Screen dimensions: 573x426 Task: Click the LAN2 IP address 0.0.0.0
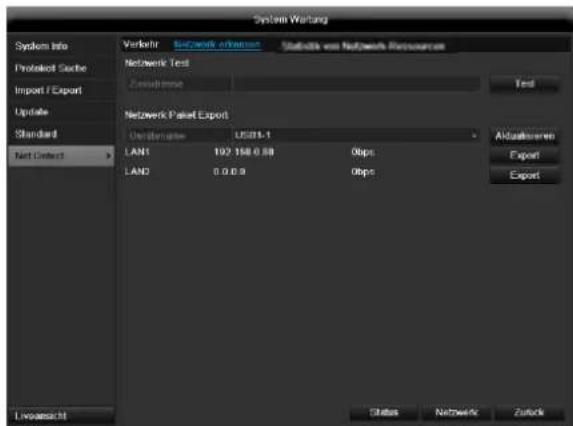click(x=229, y=171)
